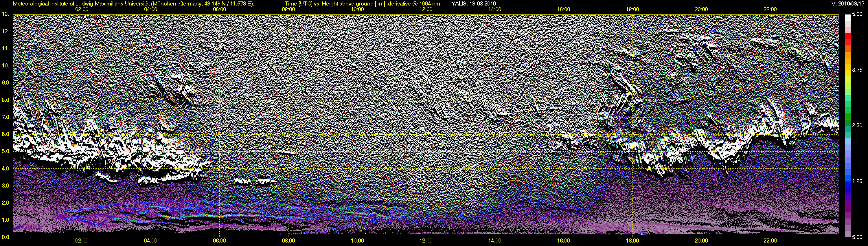Click the 'V: 2010/03/17' version text
The image size is (868, 246).
(848, 4)
